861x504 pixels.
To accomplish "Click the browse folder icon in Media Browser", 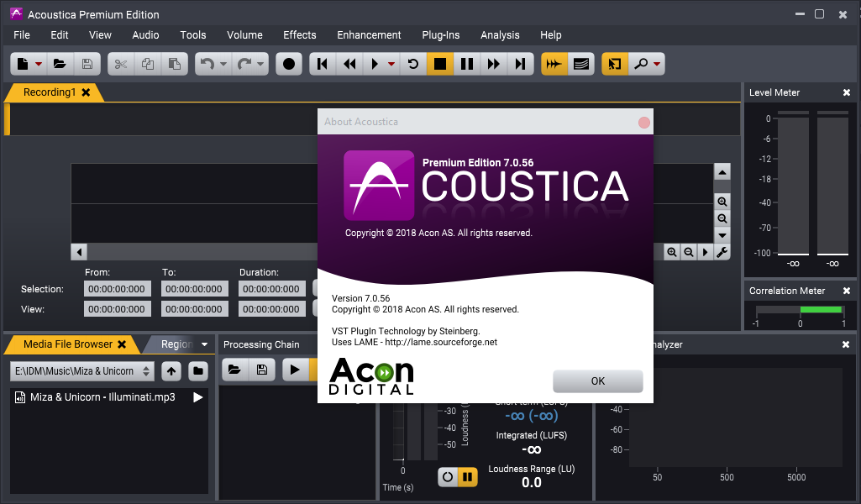I will click(x=197, y=371).
